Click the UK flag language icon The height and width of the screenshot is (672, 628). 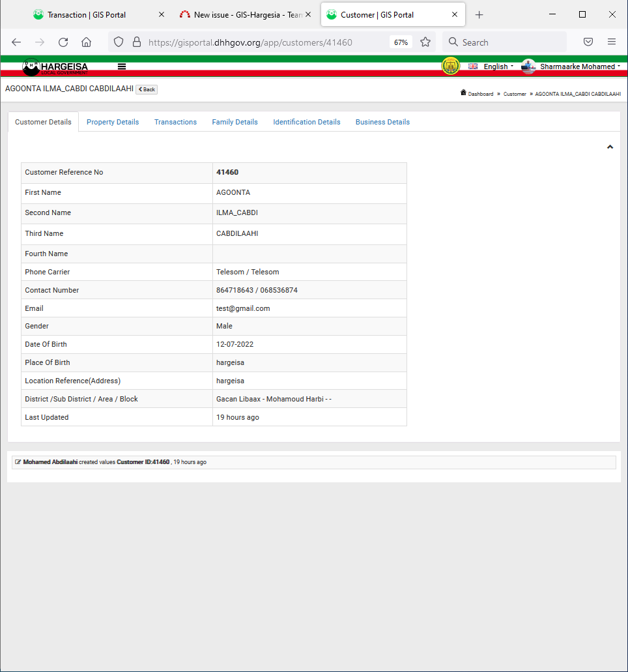pos(473,66)
